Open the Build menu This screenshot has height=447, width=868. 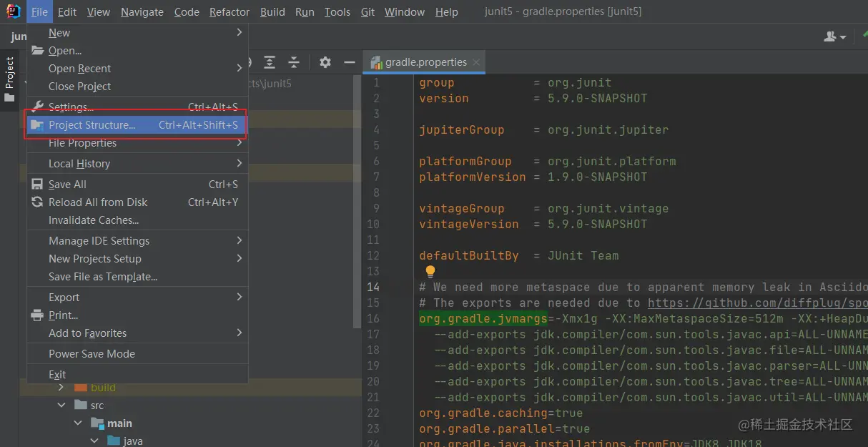pos(272,11)
